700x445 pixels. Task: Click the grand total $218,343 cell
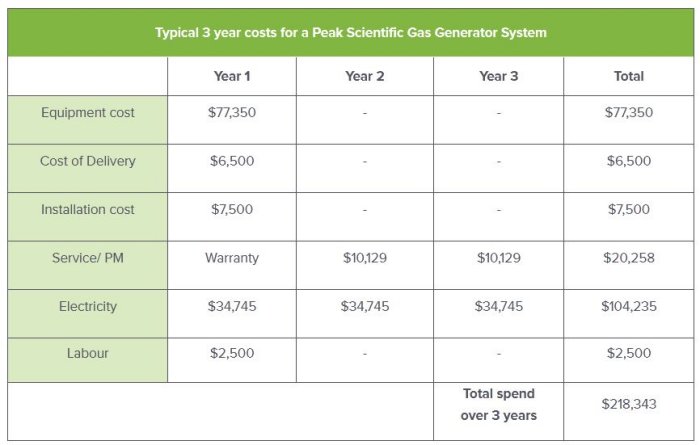[629, 404]
